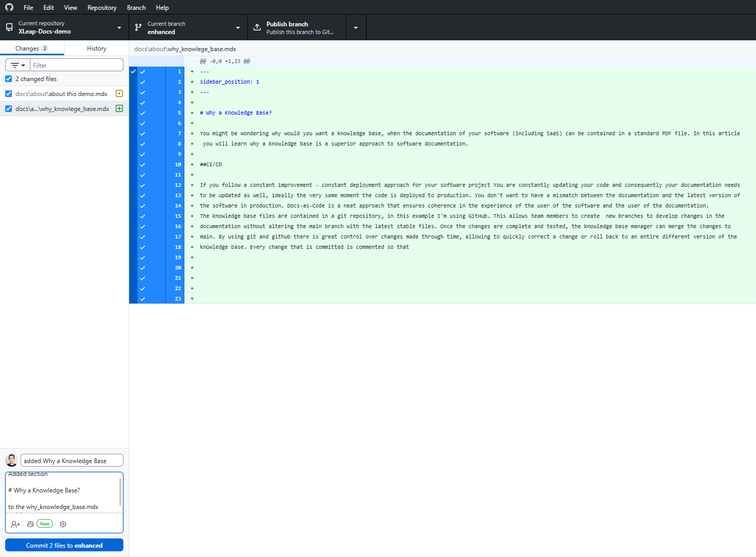Click the '# Why a Knowledge Base?' diff line
Viewport: 756px width, 557px height.
pos(235,113)
